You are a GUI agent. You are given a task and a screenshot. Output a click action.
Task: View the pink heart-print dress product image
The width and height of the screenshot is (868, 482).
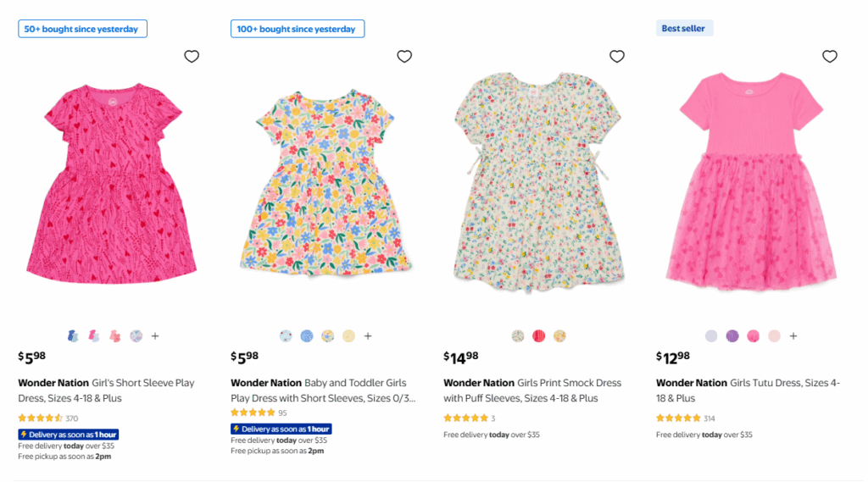click(108, 183)
